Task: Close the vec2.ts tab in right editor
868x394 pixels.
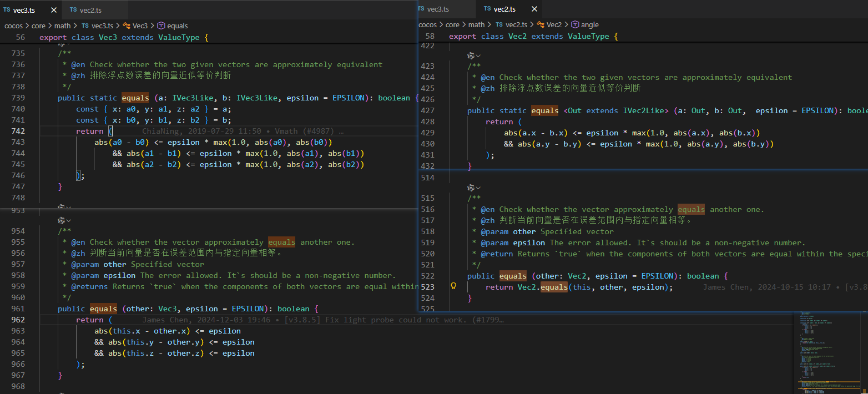Action: 534,9
